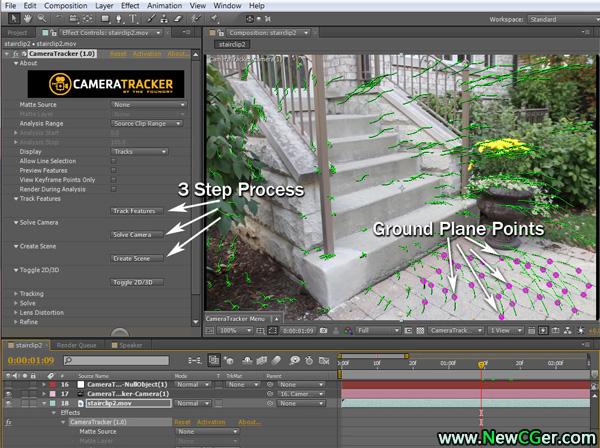This screenshot has height=448, width=600.
Task: Select the Clone Stamp tool
Action: tap(164, 18)
